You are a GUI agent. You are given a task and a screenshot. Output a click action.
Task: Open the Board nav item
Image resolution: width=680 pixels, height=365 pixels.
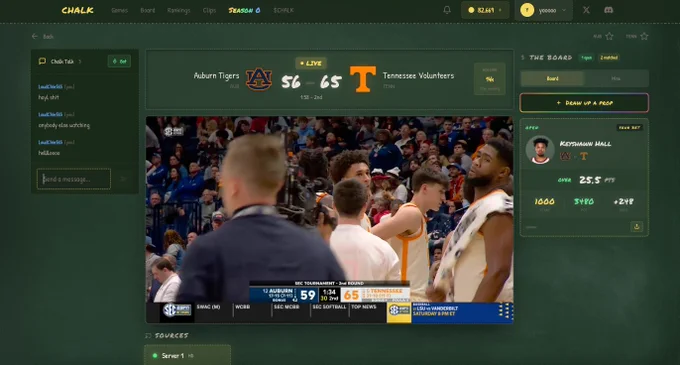coord(147,10)
